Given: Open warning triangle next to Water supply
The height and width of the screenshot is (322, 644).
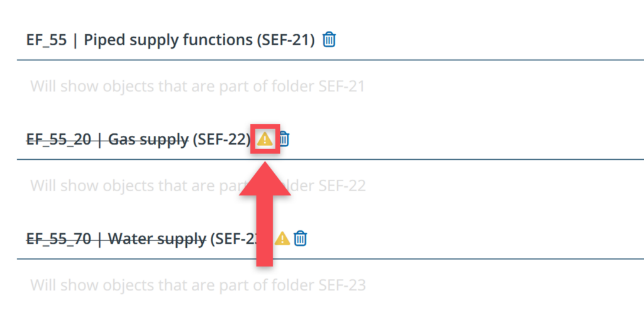Looking at the screenshot, I should pyautogui.click(x=282, y=238).
